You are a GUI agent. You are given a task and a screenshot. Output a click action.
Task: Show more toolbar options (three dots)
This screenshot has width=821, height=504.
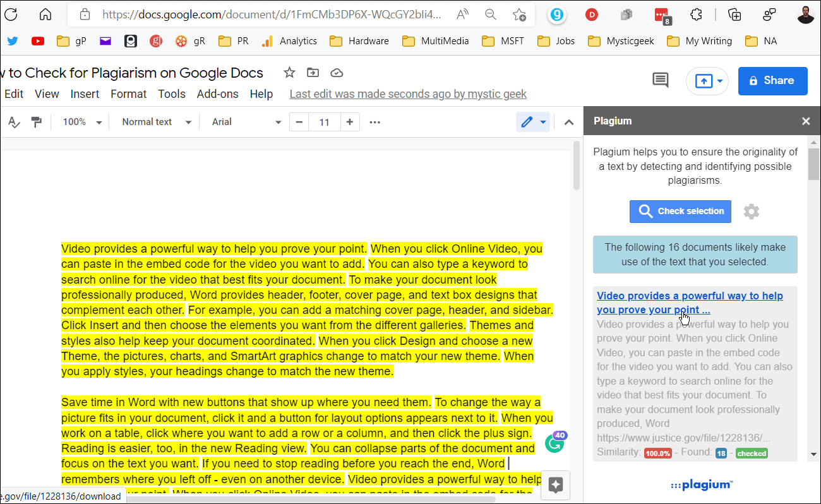pos(375,122)
